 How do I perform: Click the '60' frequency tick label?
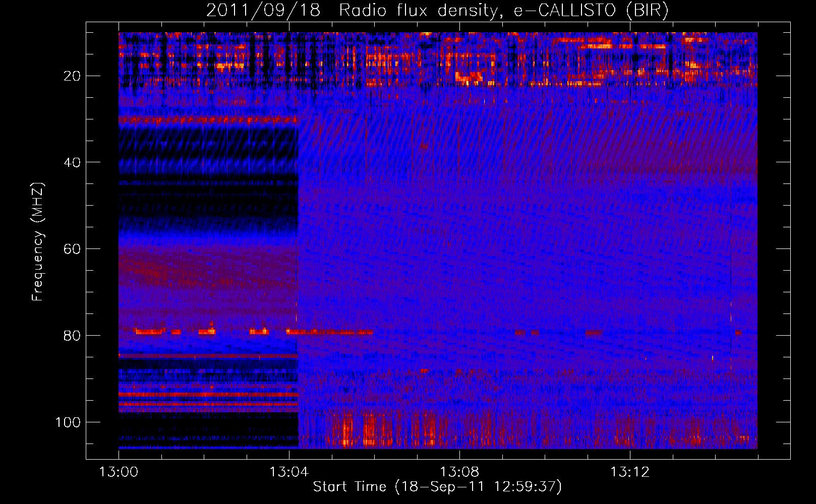click(x=72, y=249)
